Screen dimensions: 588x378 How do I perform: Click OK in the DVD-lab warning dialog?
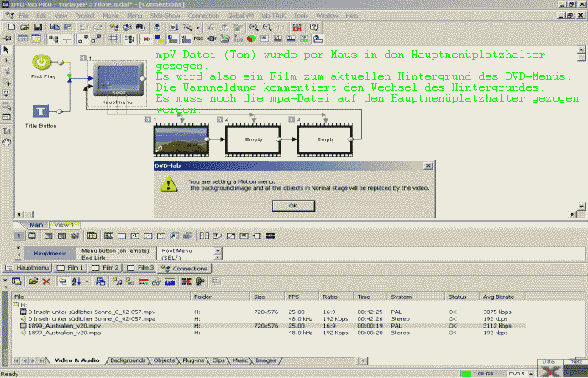(292, 204)
